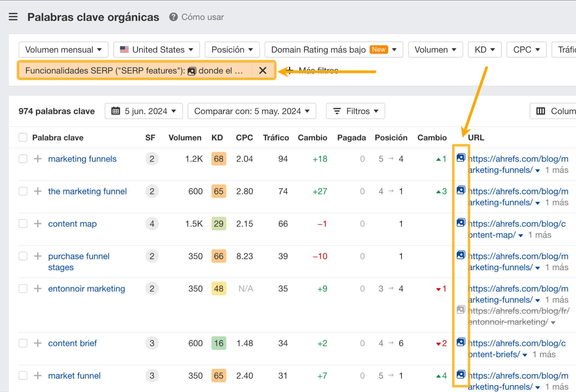Viewport: 576px width, 392px height.
Task: Click the Cómo usar help icon
Action: click(x=173, y=17)
